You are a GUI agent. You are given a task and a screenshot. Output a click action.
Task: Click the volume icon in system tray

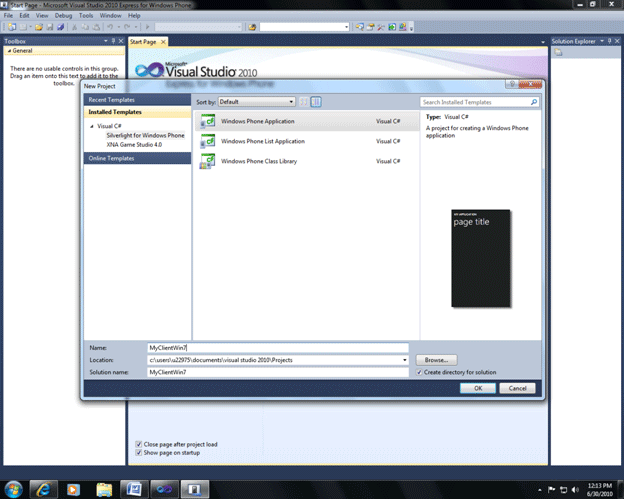click(575, 489)
